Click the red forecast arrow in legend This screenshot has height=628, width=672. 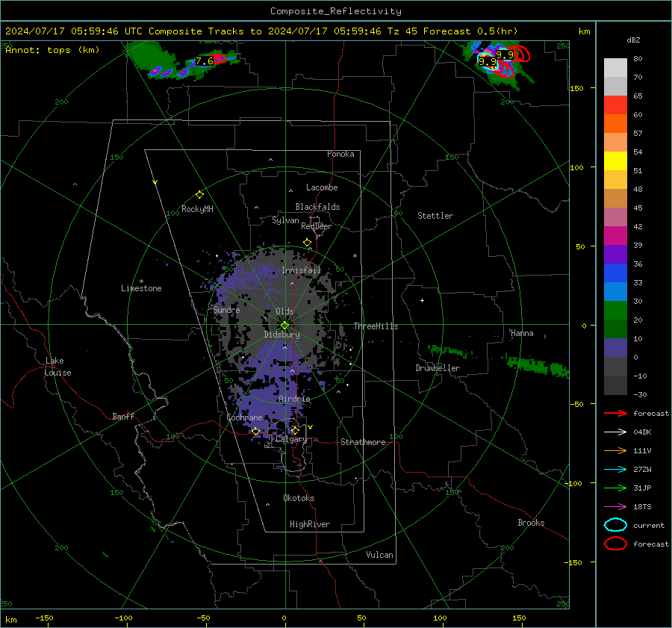615,413
